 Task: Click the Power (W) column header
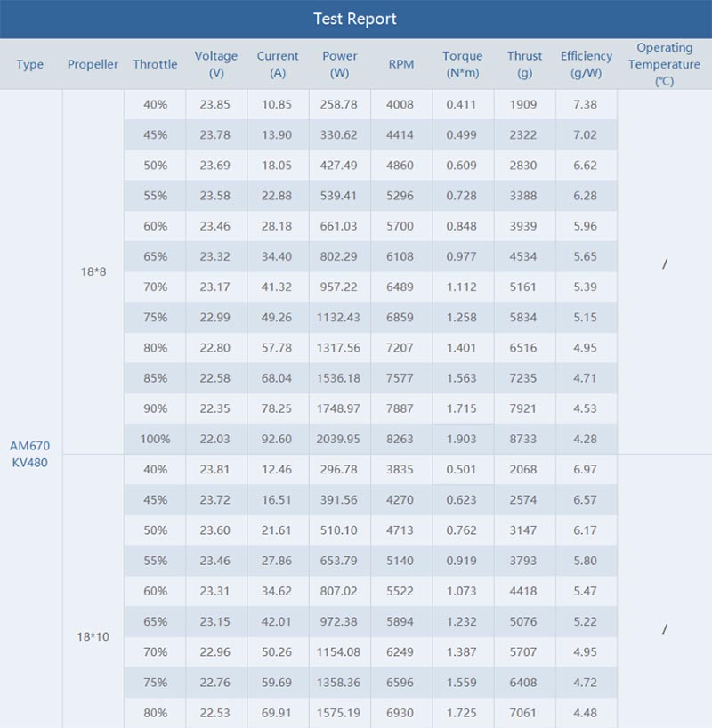[x=340, y=64]
